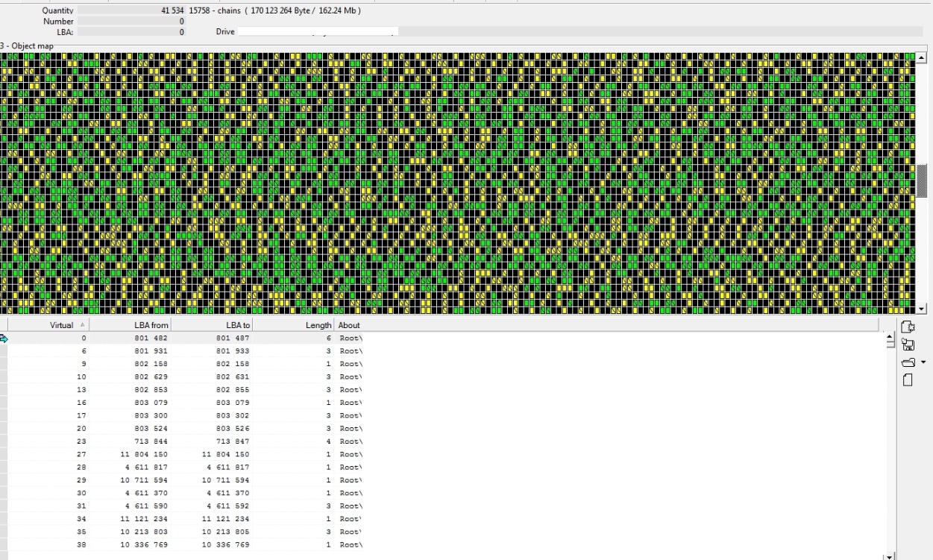This screenshot has width=933, height=560.
Task: Open the dropdown arrow beside the folder icon
Action: pos(923,362)
